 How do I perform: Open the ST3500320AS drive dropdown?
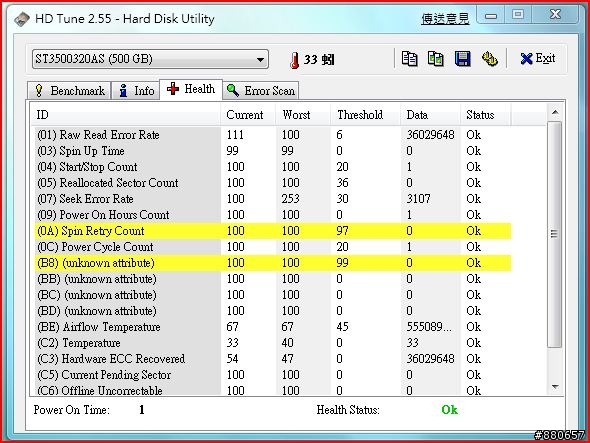click(x=150, y=59)
